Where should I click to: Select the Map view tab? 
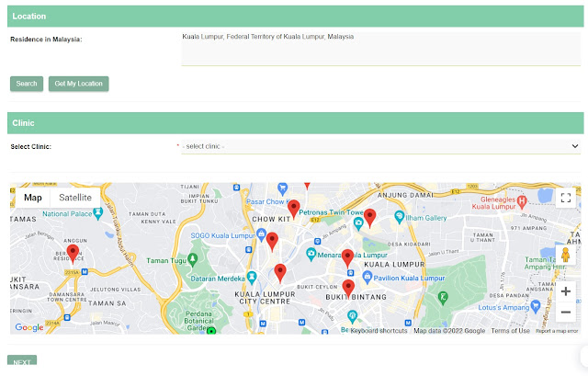33,198
